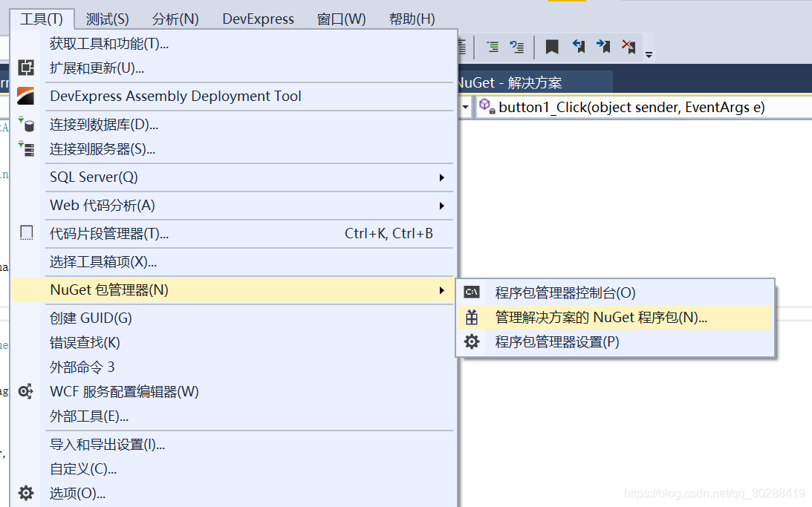Screen dimensions: 812x507
Task: Select 扩展和更新(U)... menu item
Action: (233, 68)
